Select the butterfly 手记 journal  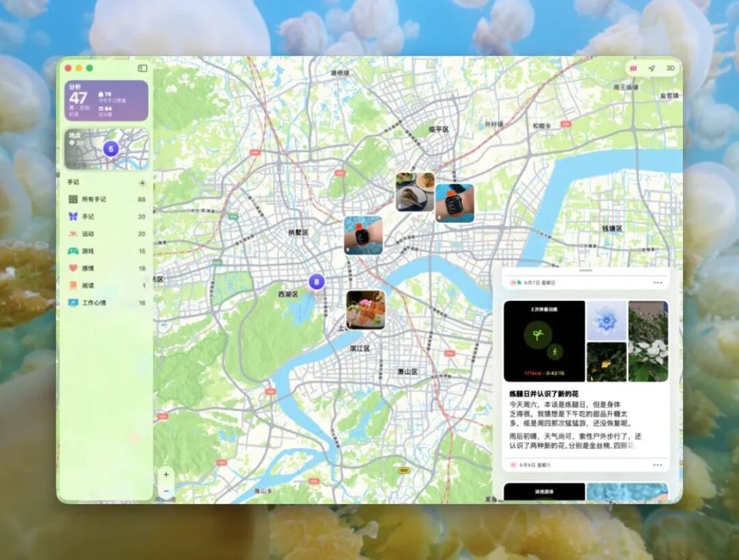(x=106, y=217)
